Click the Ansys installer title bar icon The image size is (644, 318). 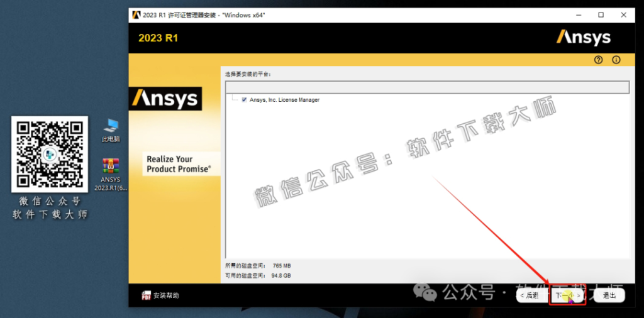[x=136, y=15]
